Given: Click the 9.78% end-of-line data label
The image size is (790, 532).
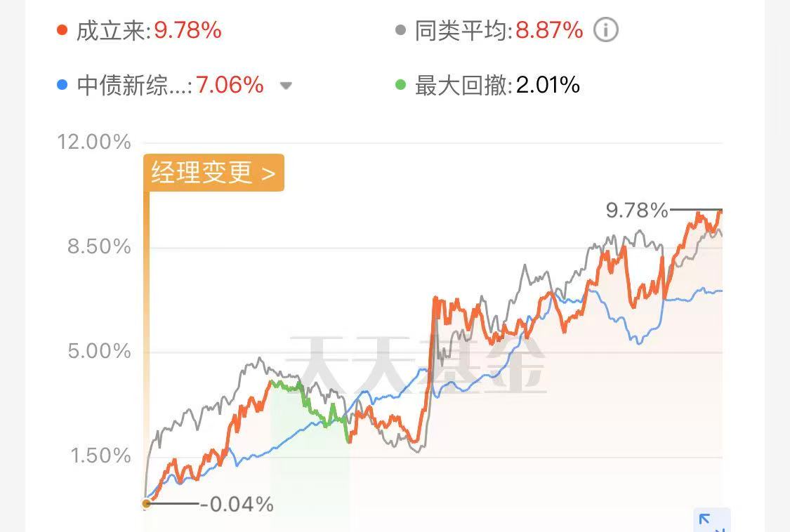Looking at the screenshot, I should coord(637,210).
